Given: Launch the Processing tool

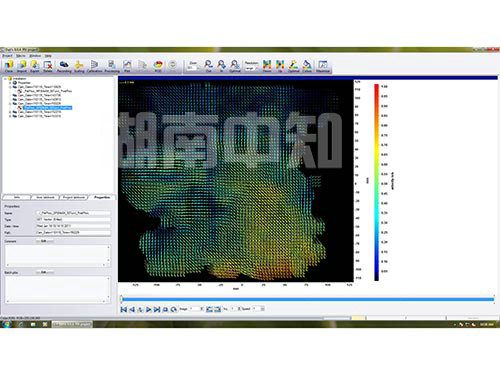Looking at the screenshot, I should pyautogui.click(x=112, y=66).
